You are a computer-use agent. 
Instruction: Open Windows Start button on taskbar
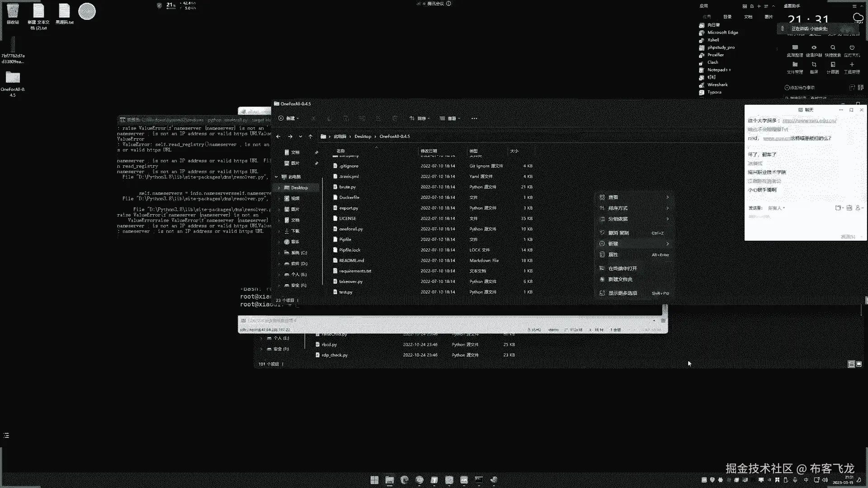point(374,480)
